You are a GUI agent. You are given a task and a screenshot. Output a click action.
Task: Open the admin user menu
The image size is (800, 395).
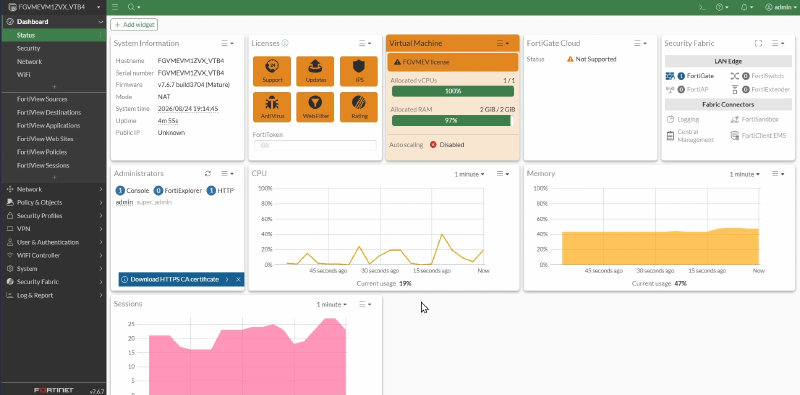pyautogui.click(x=781, y=7)
